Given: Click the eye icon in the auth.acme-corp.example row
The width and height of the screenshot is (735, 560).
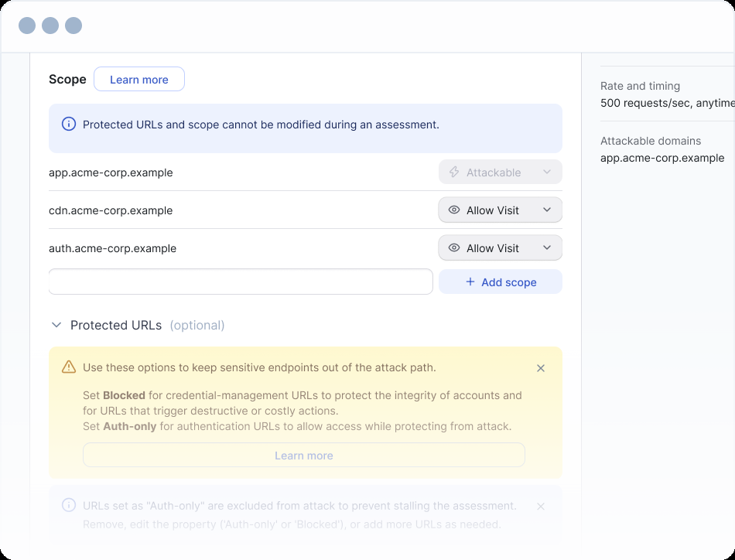Looking at the screenshot, I should 453,248.
